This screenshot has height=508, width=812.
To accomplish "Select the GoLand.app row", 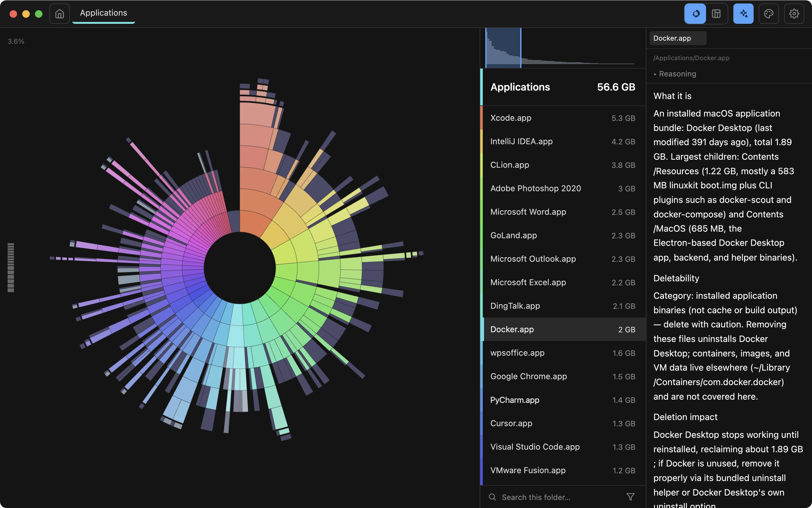I will 563,236.
